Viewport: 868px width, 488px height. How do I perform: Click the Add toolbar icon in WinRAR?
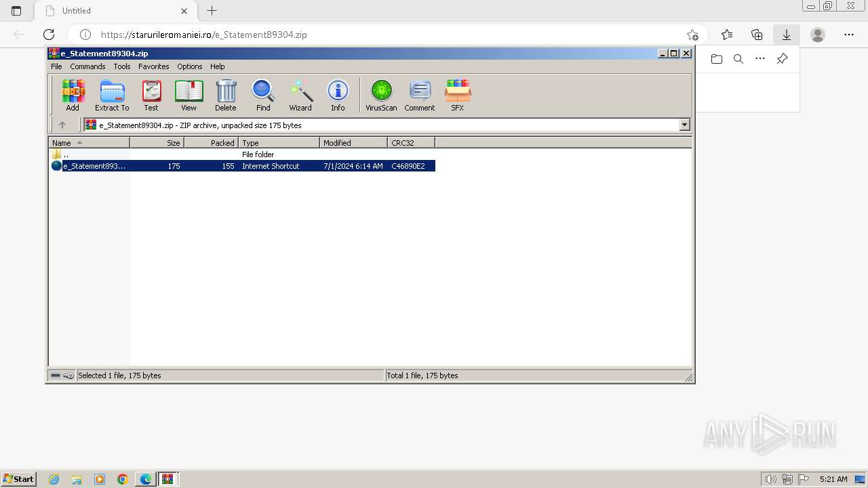click(x=73, y=95)
